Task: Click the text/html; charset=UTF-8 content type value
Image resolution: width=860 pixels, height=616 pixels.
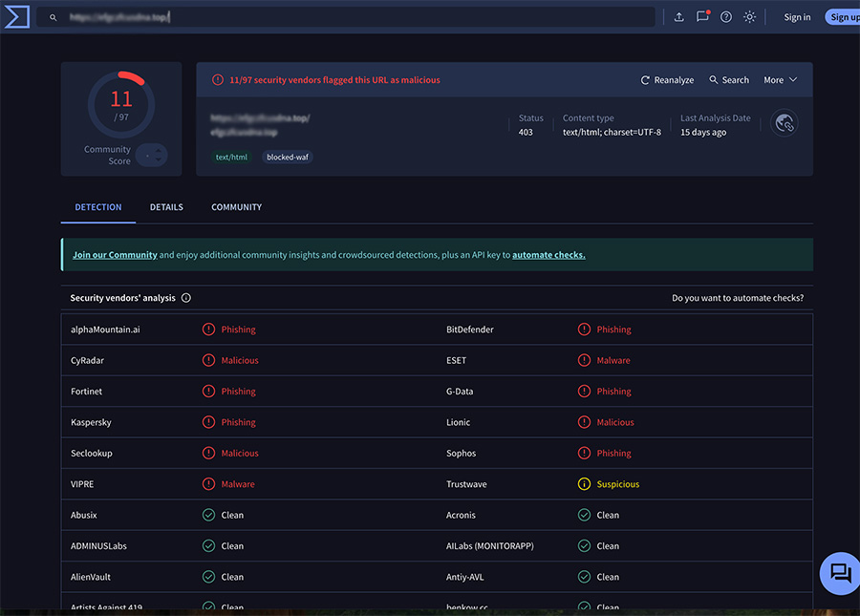Action: tap(612, 132)
